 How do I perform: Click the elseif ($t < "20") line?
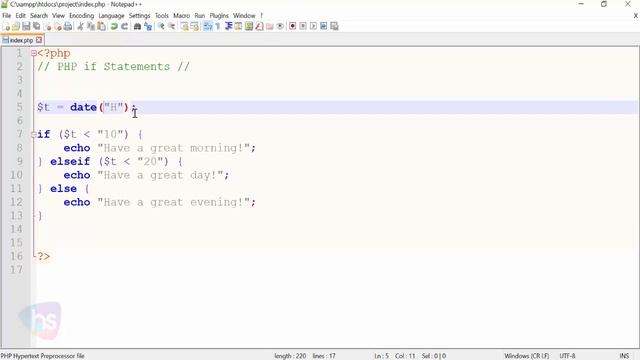pos(109,161)
